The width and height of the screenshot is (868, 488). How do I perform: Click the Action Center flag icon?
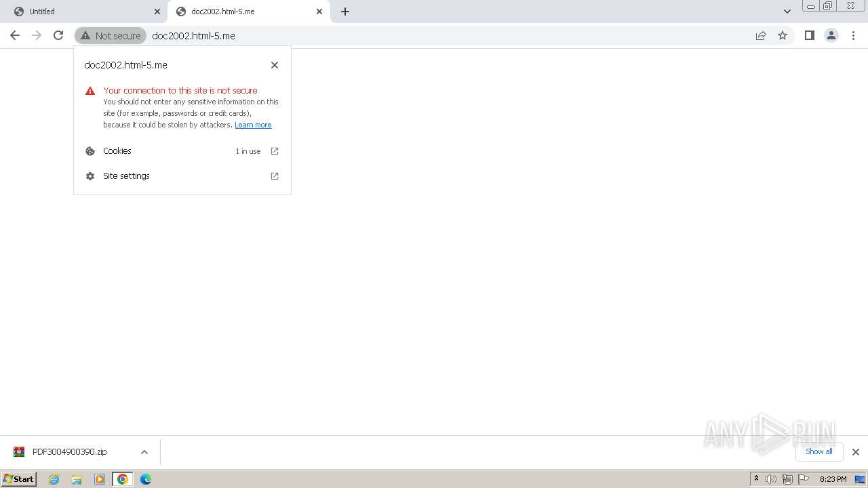pos(804,479)
